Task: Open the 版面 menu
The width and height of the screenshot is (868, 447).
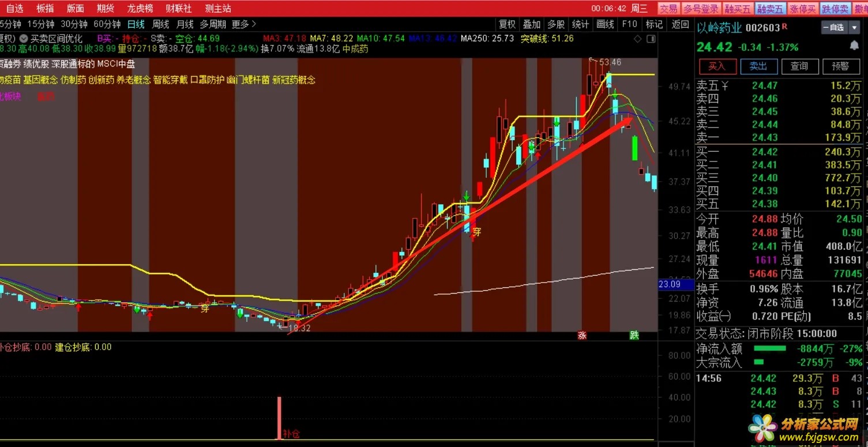Action: point(75,8)
